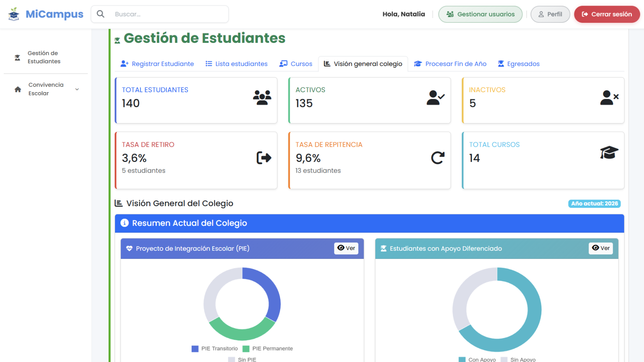
Task: Click the info icon on Resumen Actual header
Action: (x=124, y=223)
